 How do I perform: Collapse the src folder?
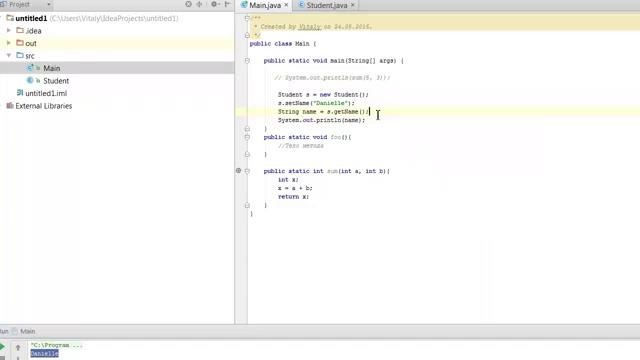9,56
